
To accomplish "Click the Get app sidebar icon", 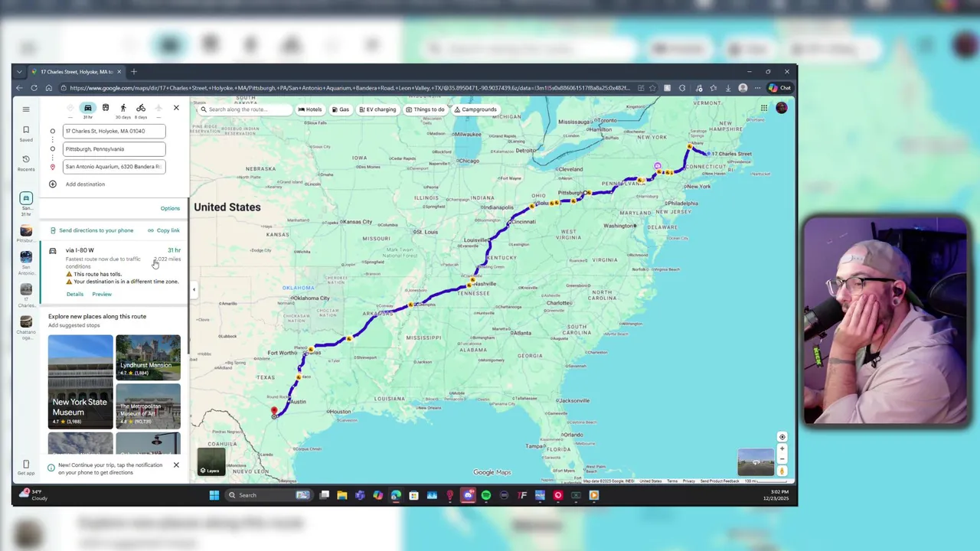I will pos(26,468).
